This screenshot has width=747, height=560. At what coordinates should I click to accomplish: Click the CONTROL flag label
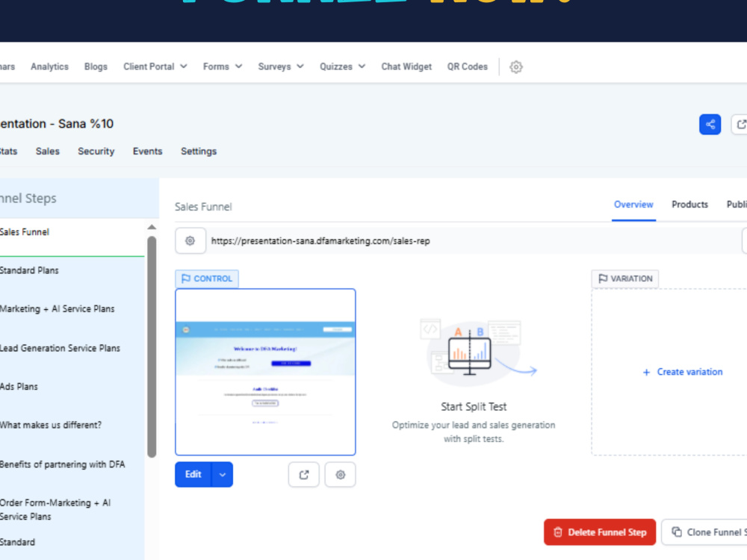(x=207, y=279)
